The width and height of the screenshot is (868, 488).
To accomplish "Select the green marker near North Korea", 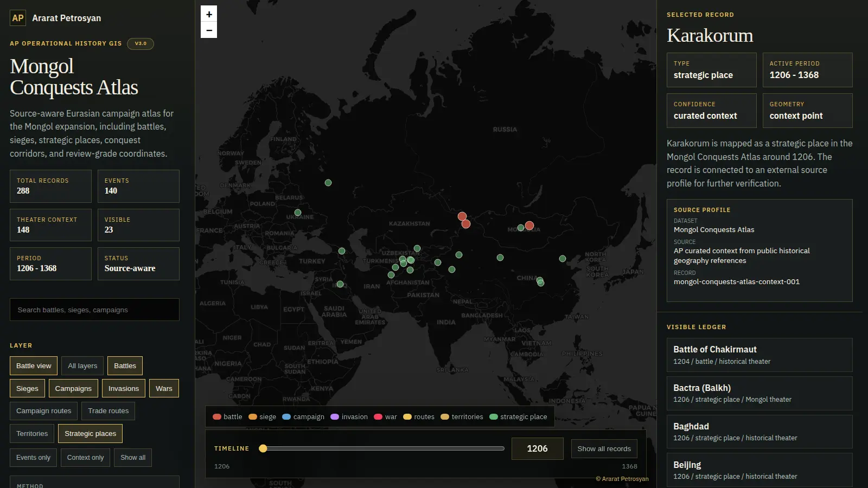I will (x=563, y=259).
